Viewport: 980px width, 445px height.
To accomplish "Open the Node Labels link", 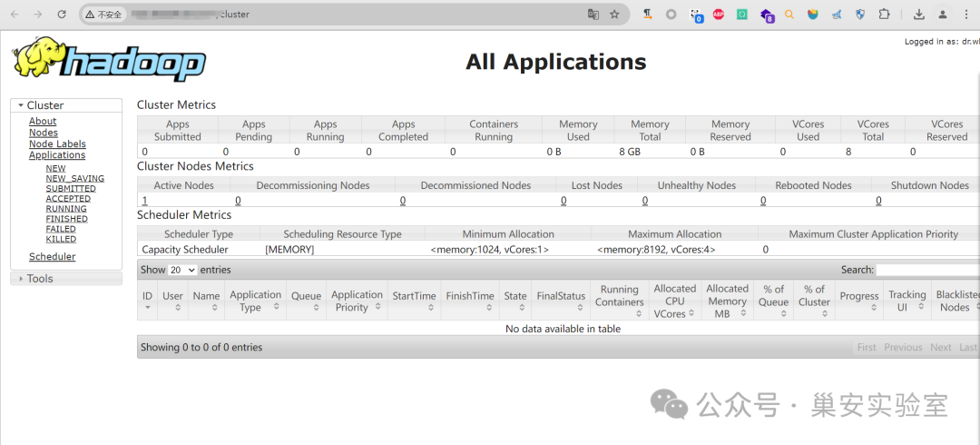I will pos(57,144).
